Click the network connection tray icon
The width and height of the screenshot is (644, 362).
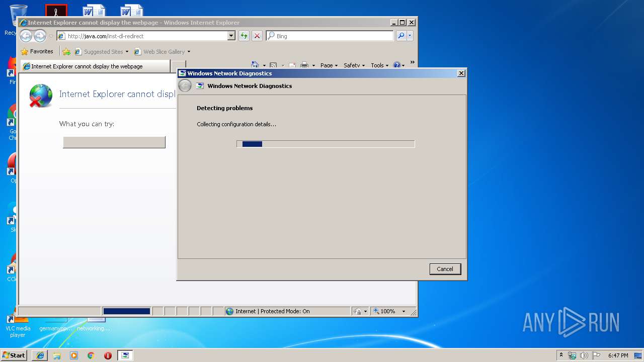click(572, 355)
